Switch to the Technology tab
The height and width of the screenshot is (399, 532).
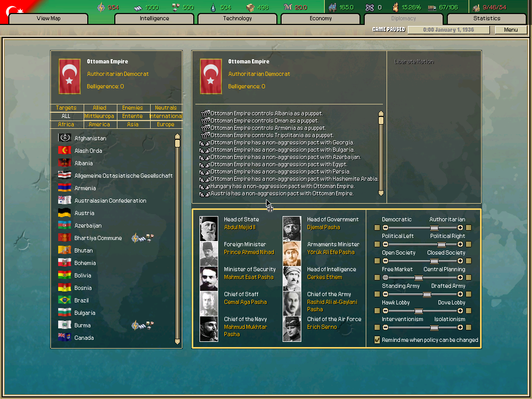pos(237,18)
